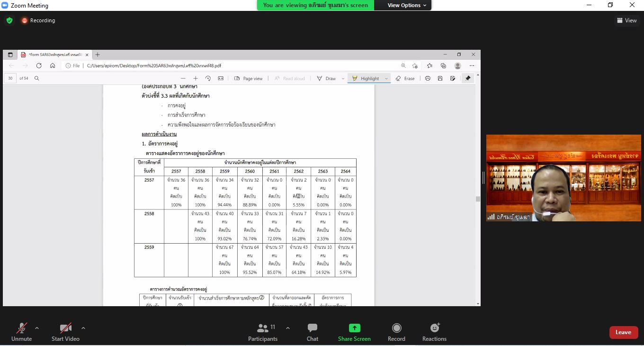Viewport: 644px width, 346px height.
Task: Click the green encryption shield icon
Action: [9, 20]
